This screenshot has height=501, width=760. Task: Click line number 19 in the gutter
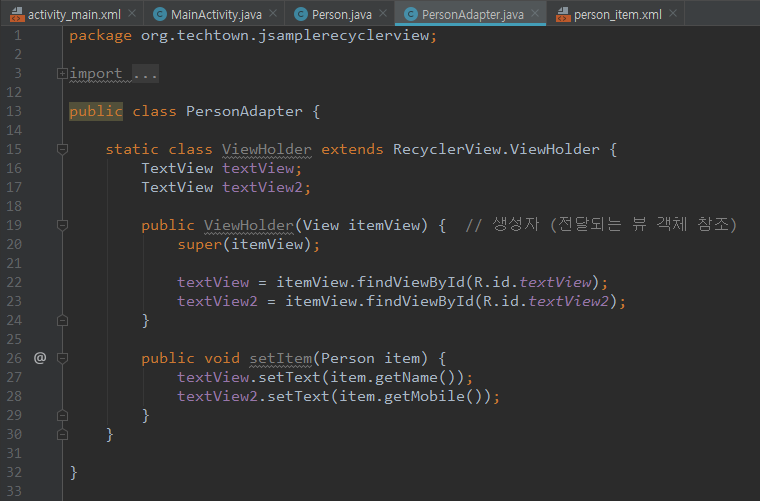click(14, 225)
